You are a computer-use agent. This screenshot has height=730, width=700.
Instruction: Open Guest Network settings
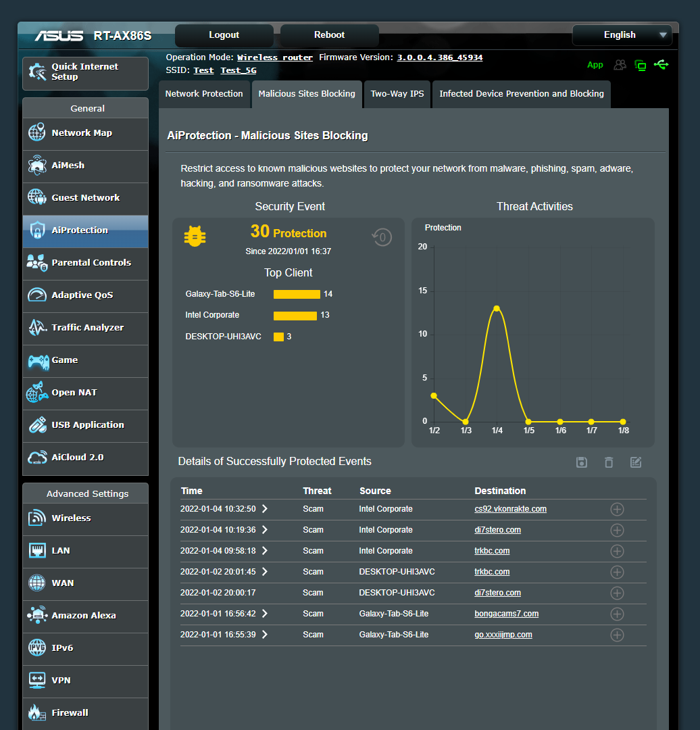[x=85, y=199]
